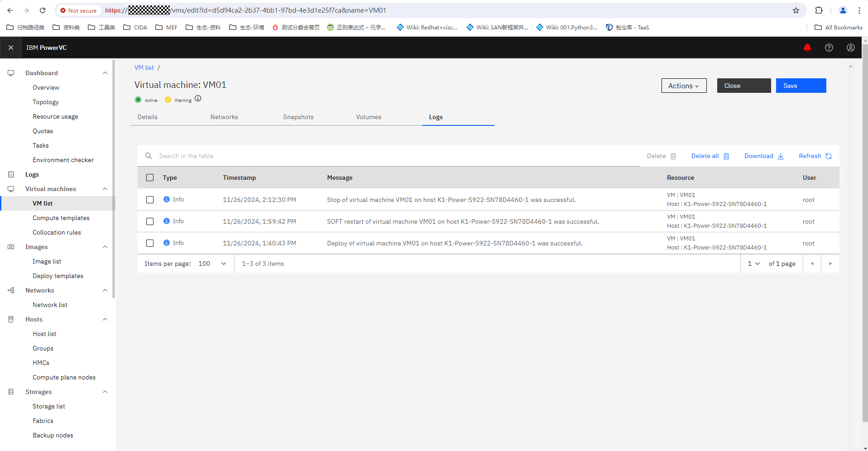Click Info icon of Deploy of virtual machine row
Viewport: 868px width, 451px height.
[167, 243]
